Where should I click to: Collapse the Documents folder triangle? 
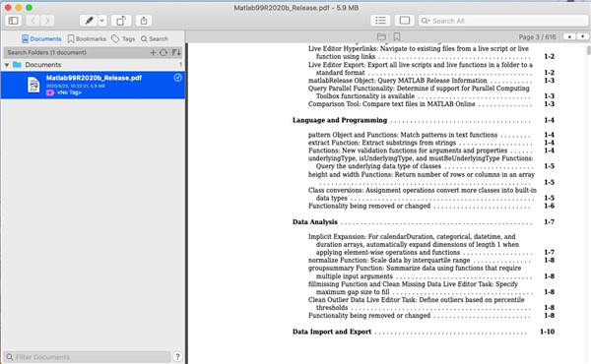7,65
